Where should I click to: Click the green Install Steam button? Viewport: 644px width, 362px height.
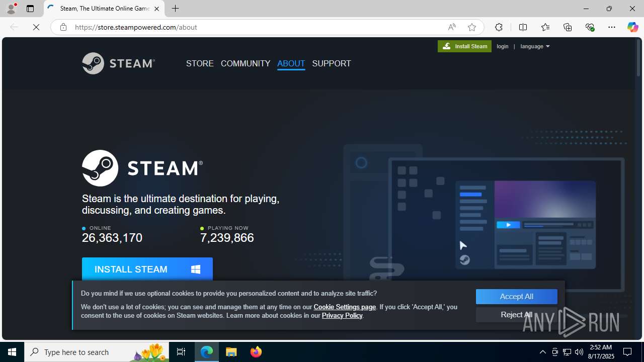click(x=464, y=46)
